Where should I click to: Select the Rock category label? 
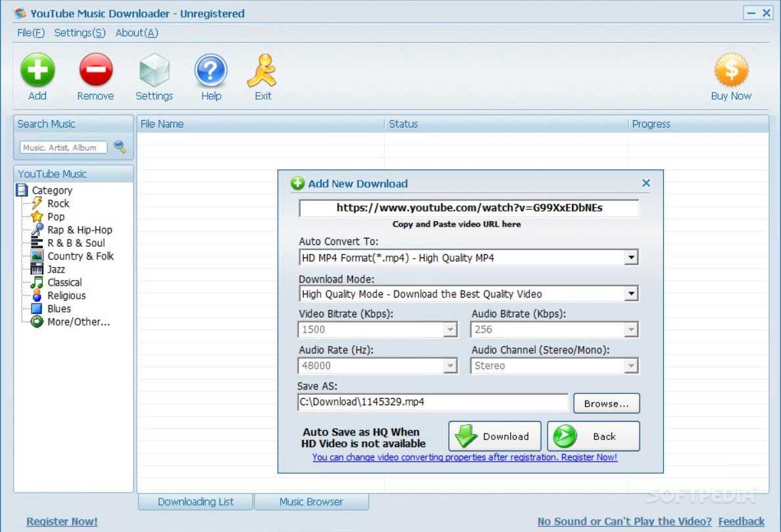point(59,203)
